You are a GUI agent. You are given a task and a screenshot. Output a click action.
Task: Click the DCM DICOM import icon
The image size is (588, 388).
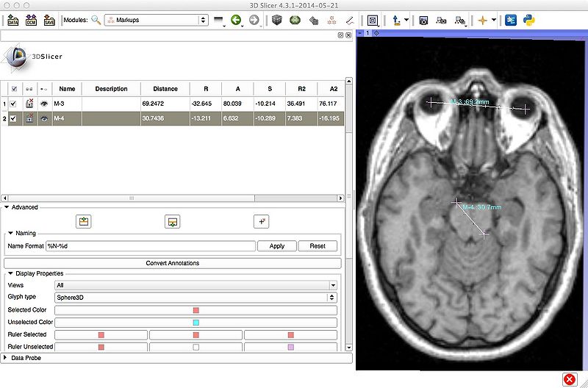31,21
